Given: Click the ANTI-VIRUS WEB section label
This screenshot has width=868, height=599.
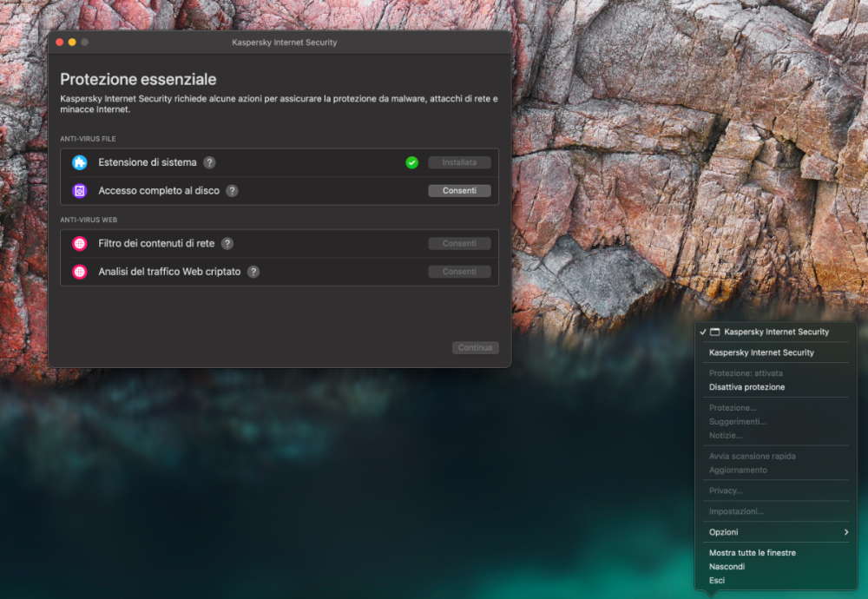Looking at the screenshot, I should point(89,220).
